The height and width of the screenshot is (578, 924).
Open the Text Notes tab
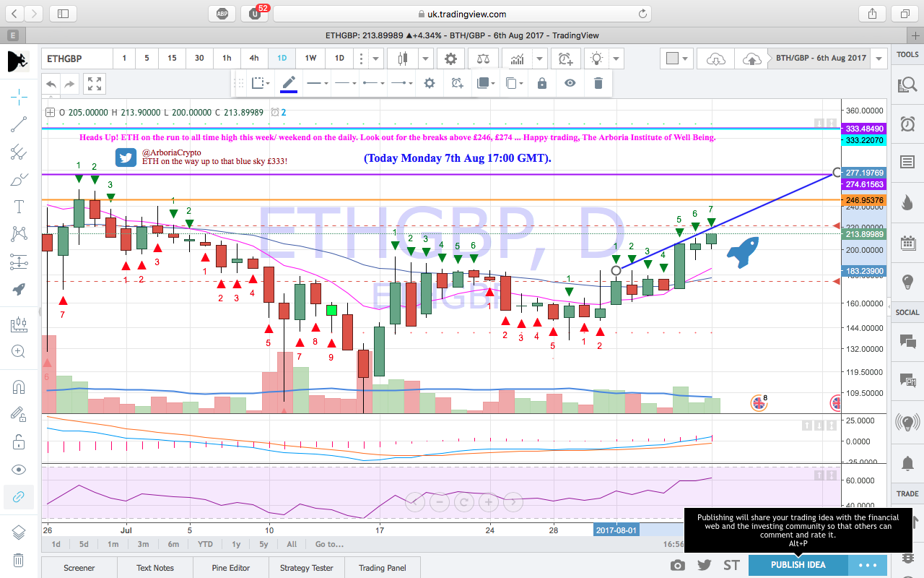[155, 568]
